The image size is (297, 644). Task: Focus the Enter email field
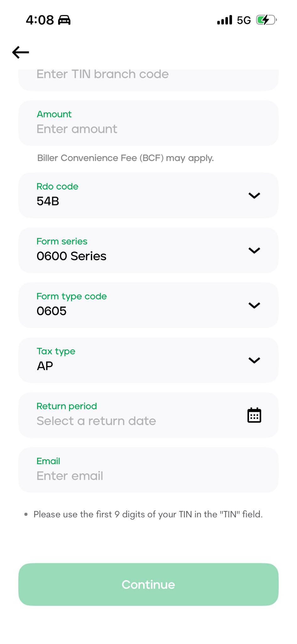(x=148, y=470)
